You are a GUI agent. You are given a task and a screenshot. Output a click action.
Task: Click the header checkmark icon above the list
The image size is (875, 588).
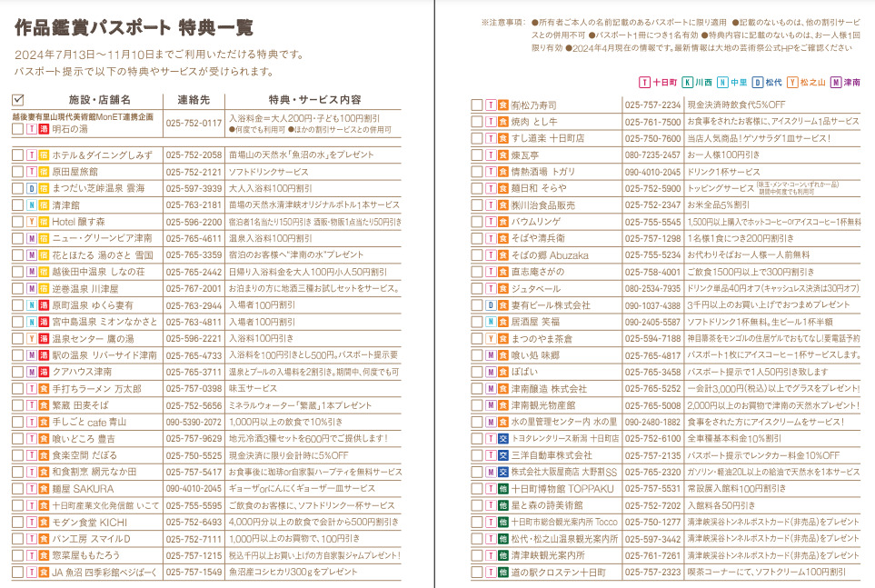(x=18, y=100)
